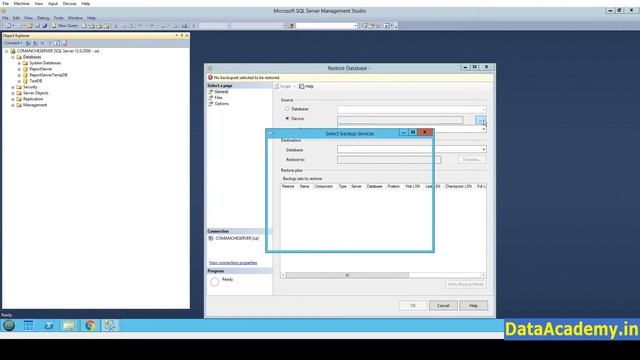Image resolution: width=640 pixels, height=360 pixels.
Task: Click the General page icon in Select a page
Action: [211, 92]
